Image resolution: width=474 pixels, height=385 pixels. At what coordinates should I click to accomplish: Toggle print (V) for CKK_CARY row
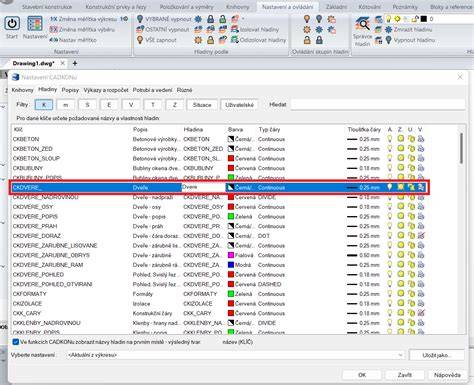(x=421, y=313)
